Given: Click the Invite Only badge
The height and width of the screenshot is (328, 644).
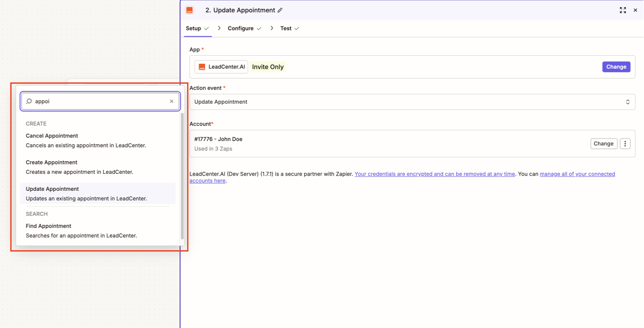Looking at the screenshot, I should [x=268, y=67].
